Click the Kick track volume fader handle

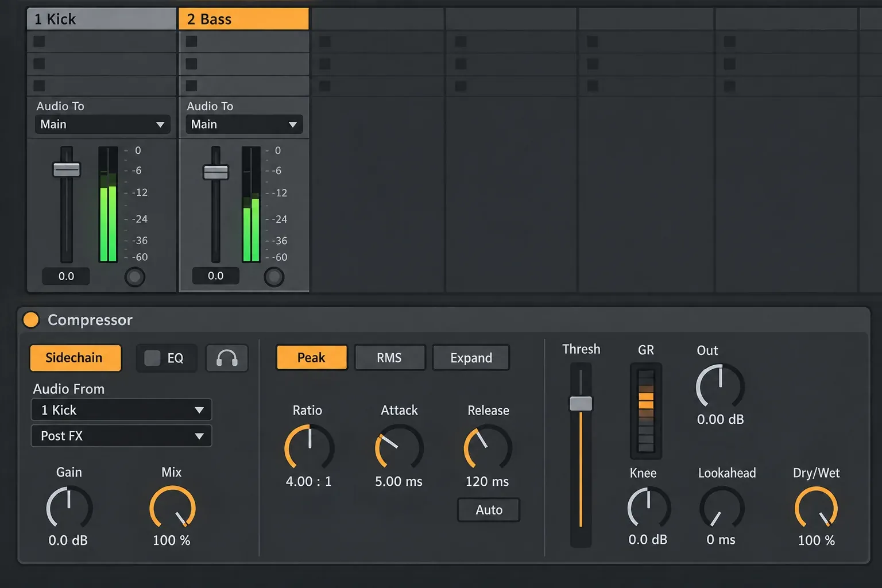click(x=67, y=169)
